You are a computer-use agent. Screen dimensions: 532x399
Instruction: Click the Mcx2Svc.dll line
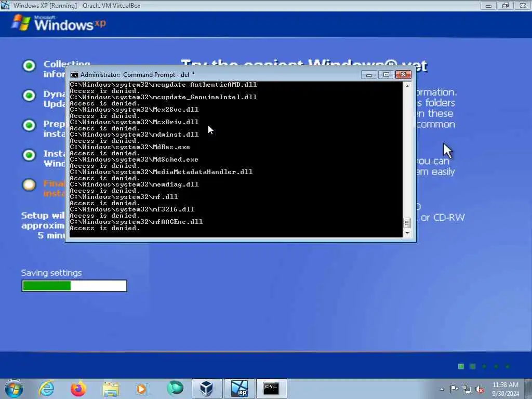point(134,110)
